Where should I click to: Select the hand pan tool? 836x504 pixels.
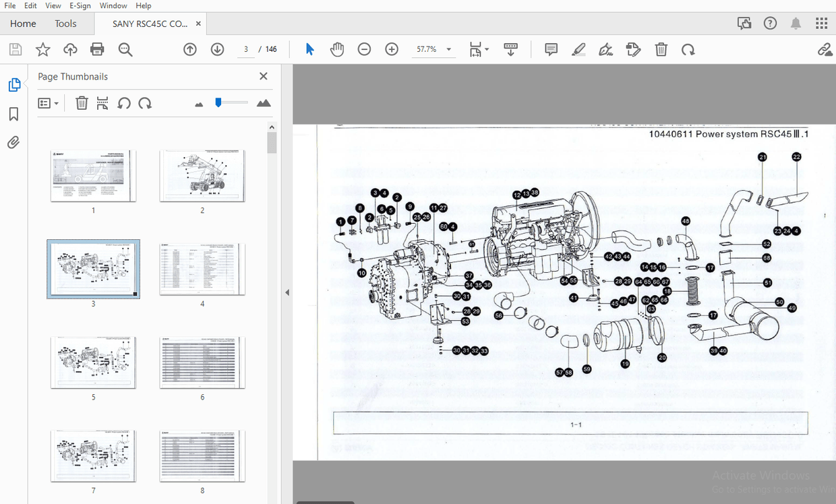[337, 49]
